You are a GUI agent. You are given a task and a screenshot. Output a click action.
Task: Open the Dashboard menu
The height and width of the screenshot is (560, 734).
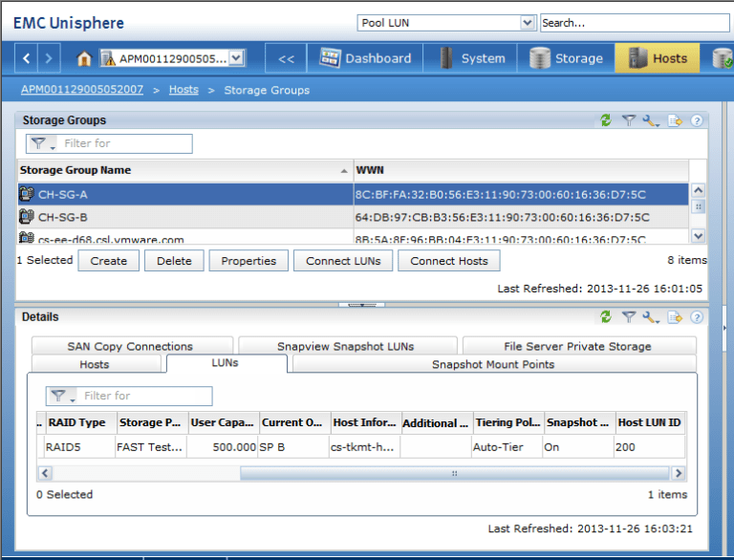point(365,58)
